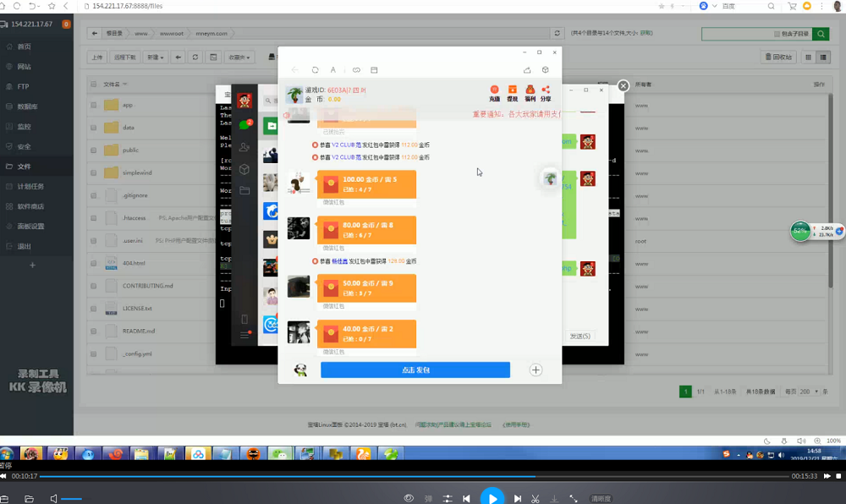Click the WeChat contacts icon in sidebar
846x504 pixels.
coord(244,147)
